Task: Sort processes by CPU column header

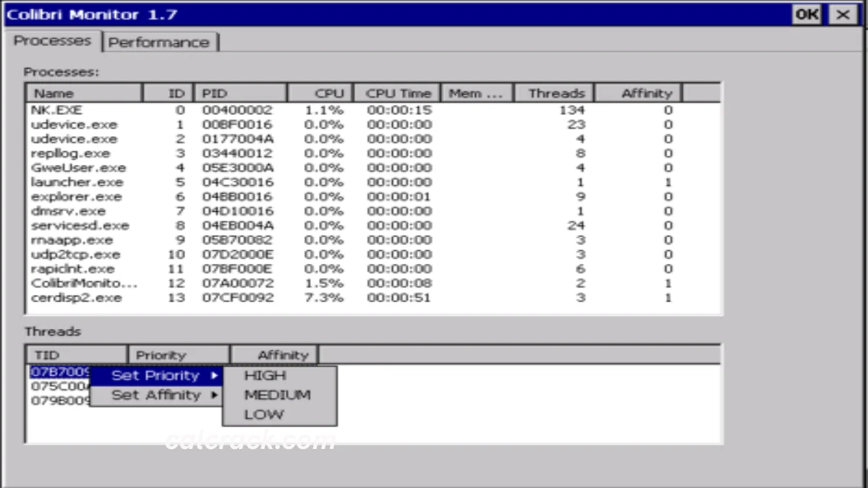Action: pyautogui.click(x=320, y=93)
